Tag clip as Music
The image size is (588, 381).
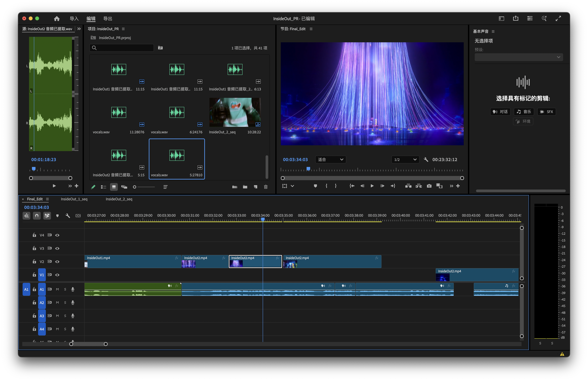point(524,112)
